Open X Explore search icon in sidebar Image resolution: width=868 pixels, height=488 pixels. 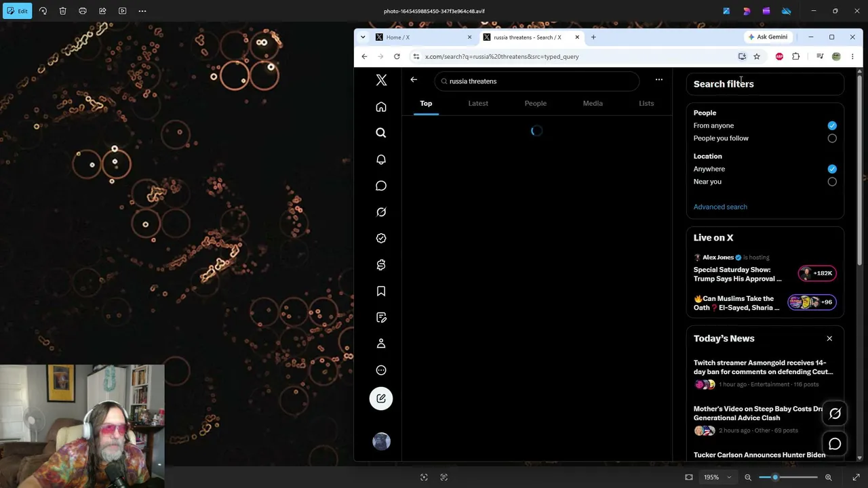381,133
